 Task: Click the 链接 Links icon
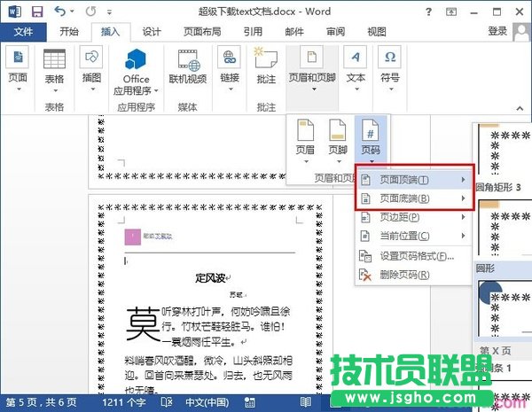click(230, 57)
